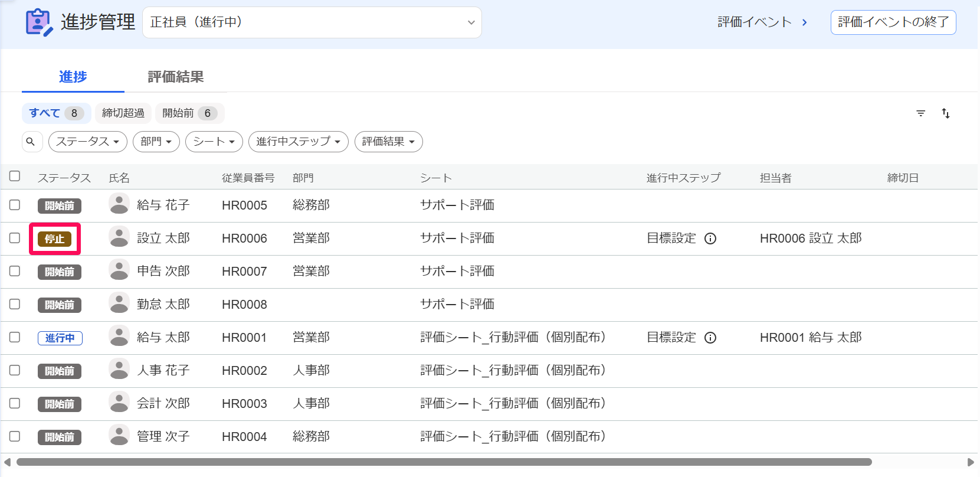Switch to the 評価結果 tab
This screenshot has height=477, width=980.
point(176,77)
